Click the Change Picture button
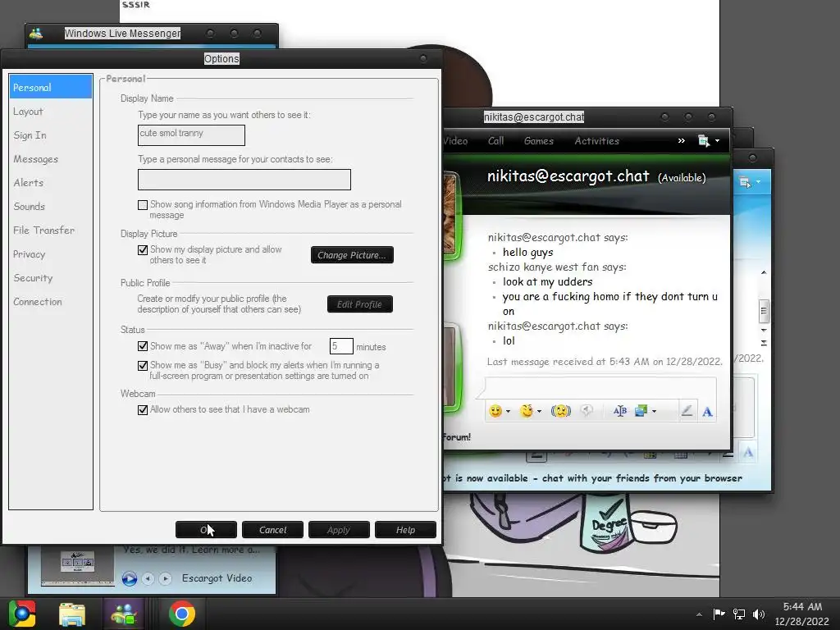 (x=352, y=255)
